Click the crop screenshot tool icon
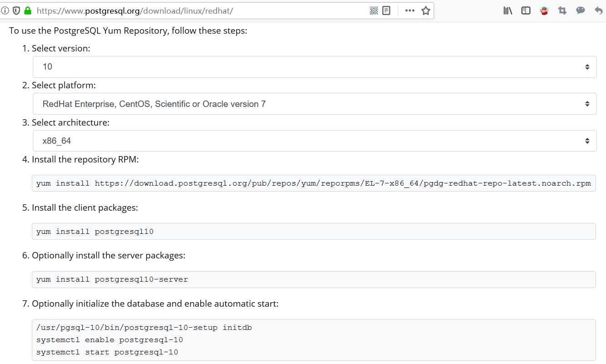Image resolution: width=606 pixels, height=364 pixels. (x=562, y=10)
